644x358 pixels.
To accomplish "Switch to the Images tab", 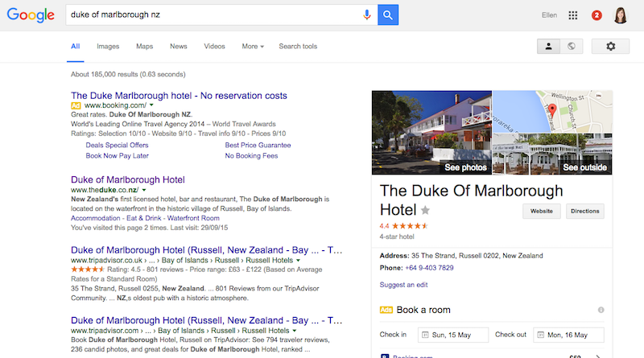I will 108,47.
